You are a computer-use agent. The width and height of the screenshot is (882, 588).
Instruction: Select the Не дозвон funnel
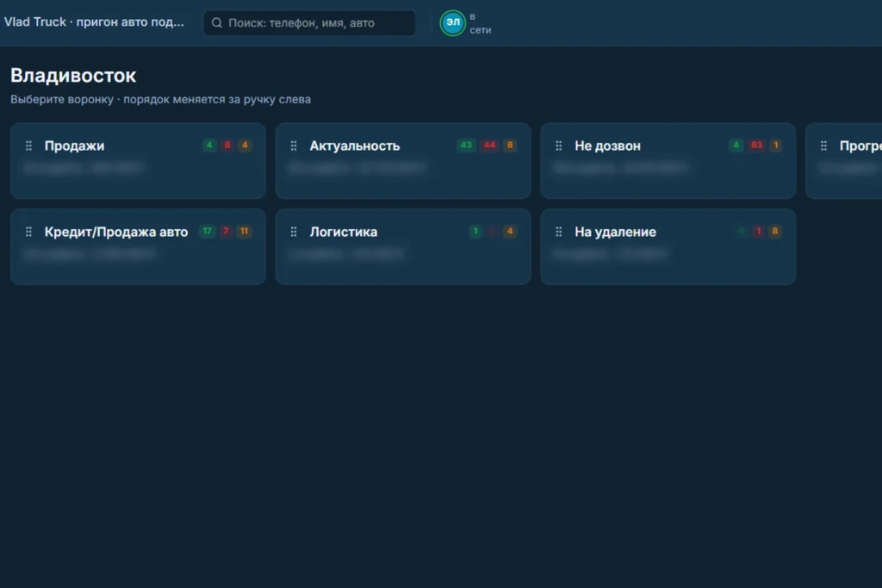point(668,161)
